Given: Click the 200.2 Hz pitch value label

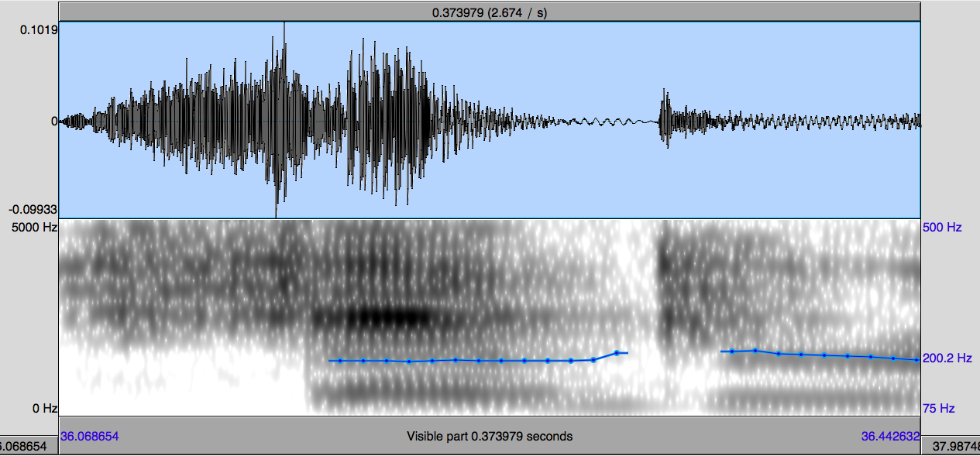Looking at the screenshot, I should coord(947,358).
